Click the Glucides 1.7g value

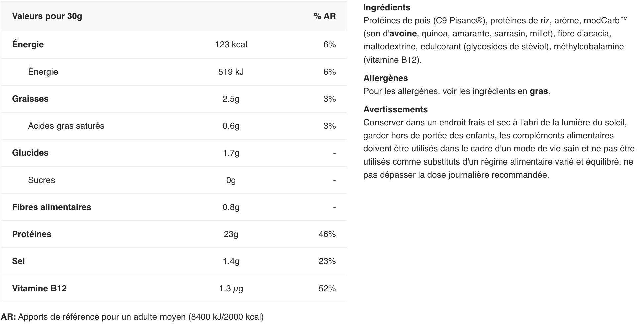(x=231, y=153)
